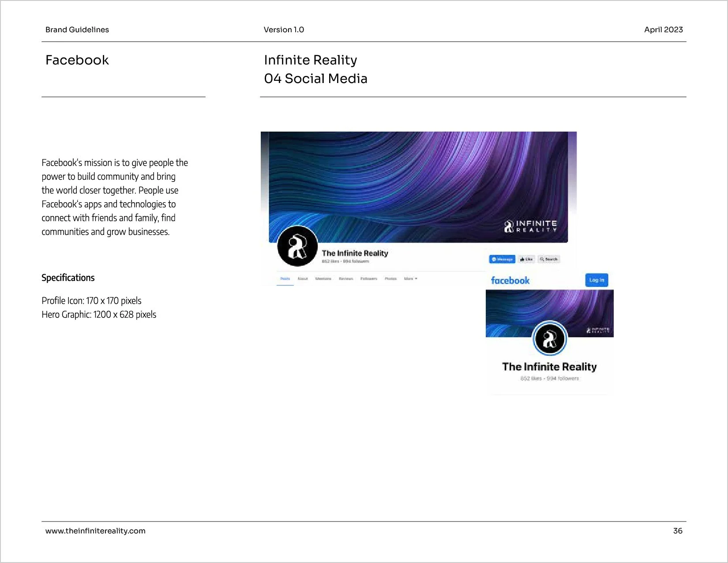
Task: Open the Reviews tab
Action: (x=346, y=279)
